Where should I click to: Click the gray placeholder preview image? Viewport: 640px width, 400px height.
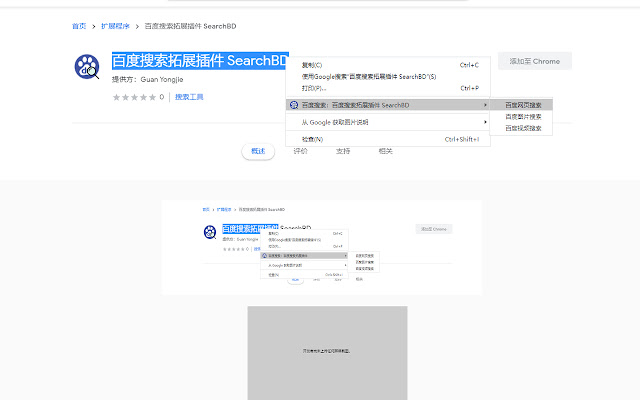click(x=327, y=353)
